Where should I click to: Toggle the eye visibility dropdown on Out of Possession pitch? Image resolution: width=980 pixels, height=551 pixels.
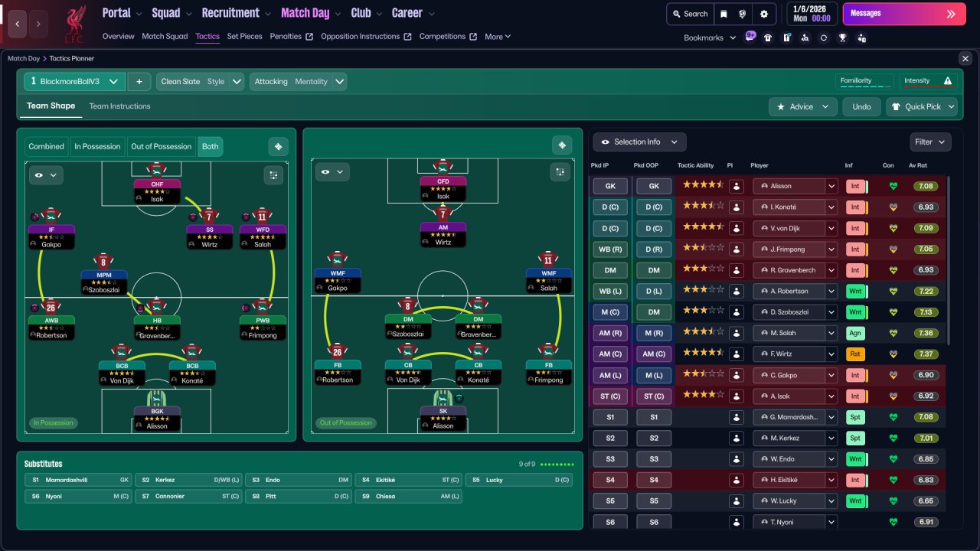click(x=333, y=172)
